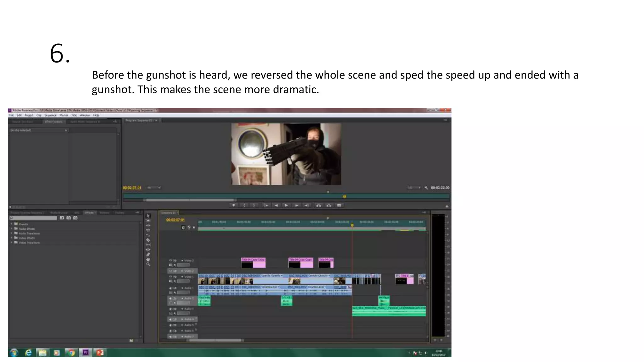The height and width of the screenshot is (362, 644).
Task: Expand the Video Transitions folder
Action: click(x=12, y=243)
